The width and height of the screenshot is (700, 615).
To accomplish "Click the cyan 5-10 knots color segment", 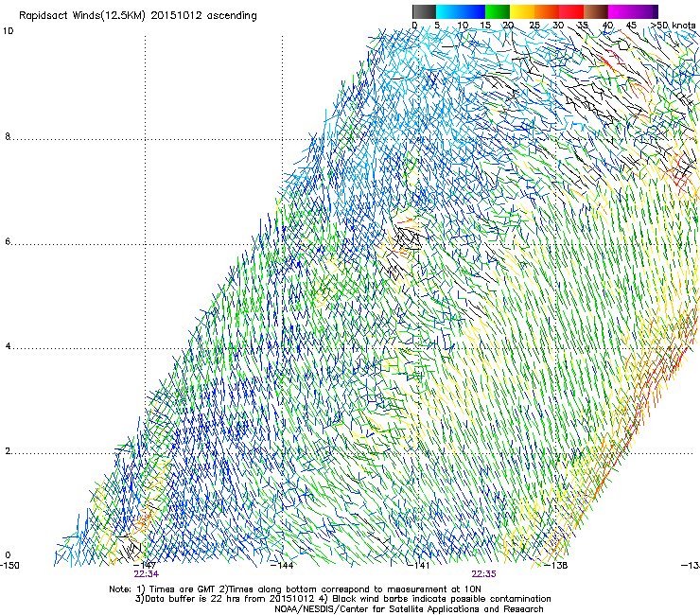I will click(448, 11).
